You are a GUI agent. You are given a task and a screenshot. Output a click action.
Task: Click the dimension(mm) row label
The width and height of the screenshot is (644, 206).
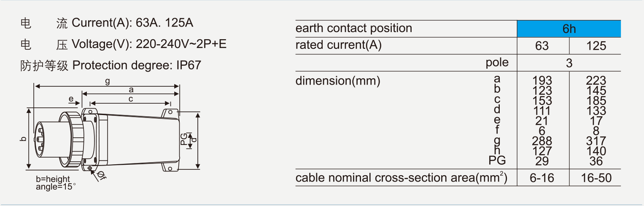click(x=338, y=80)
